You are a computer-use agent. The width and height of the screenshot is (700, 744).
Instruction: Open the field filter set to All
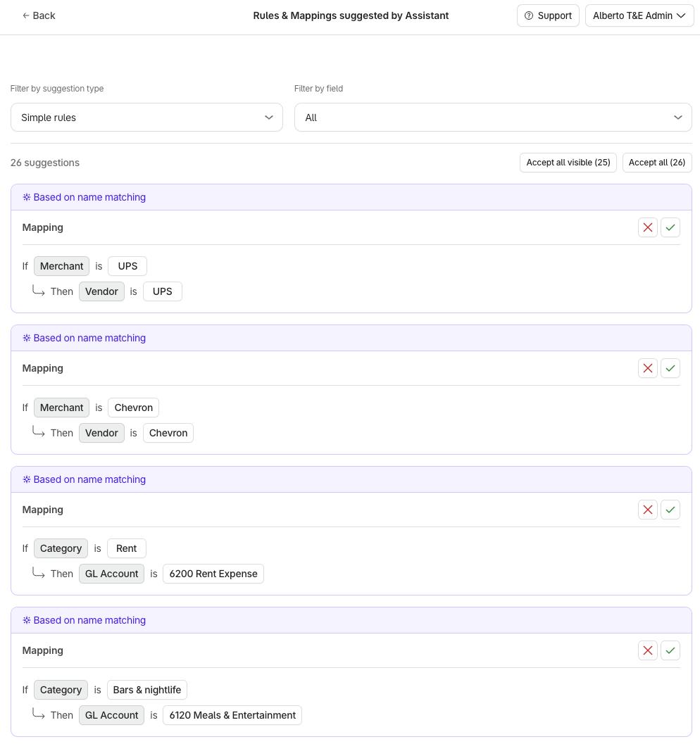pyautogui.click(x=492, y=118)
